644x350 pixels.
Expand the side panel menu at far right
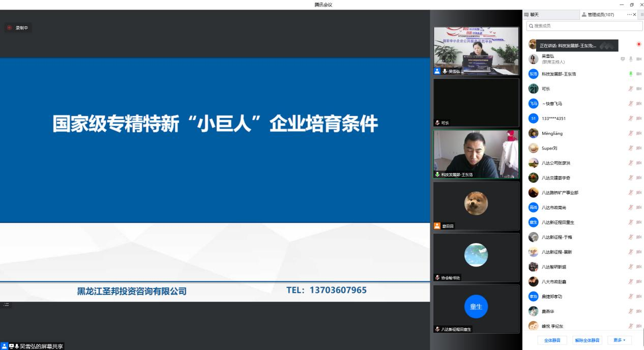642,15
